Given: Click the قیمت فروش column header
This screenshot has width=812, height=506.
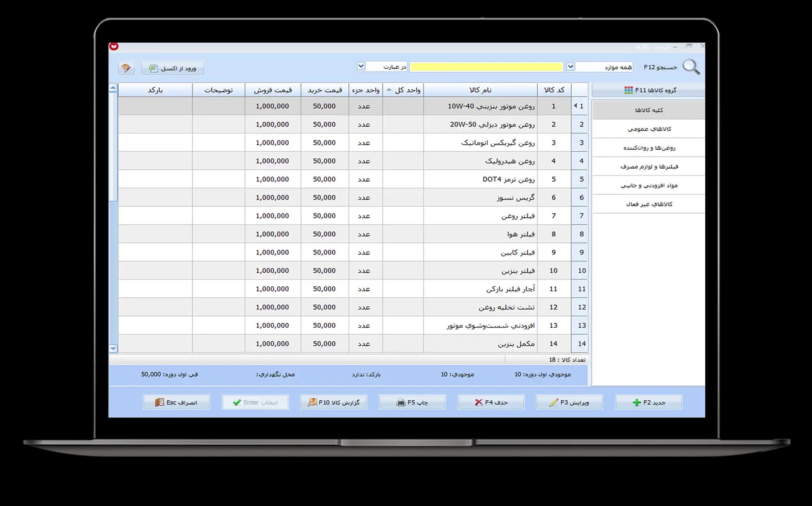Looking at the screenshot, I should coord(273,90).
